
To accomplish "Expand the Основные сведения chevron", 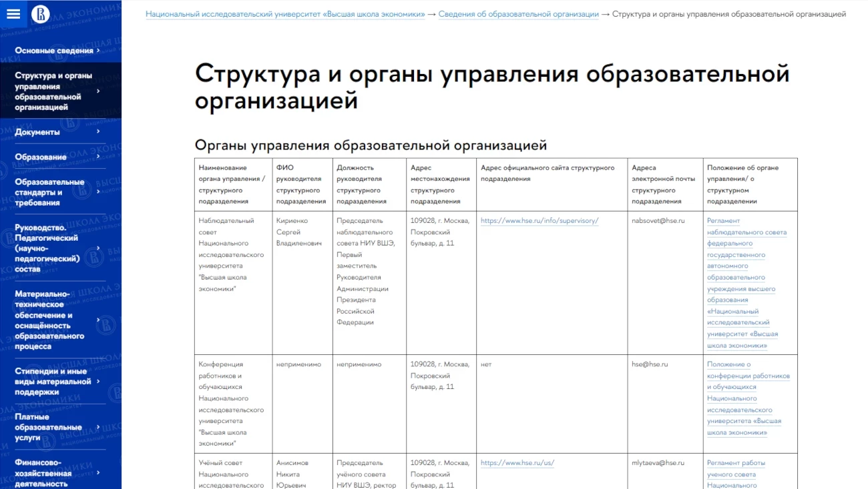I will click(x=98, y=51).
